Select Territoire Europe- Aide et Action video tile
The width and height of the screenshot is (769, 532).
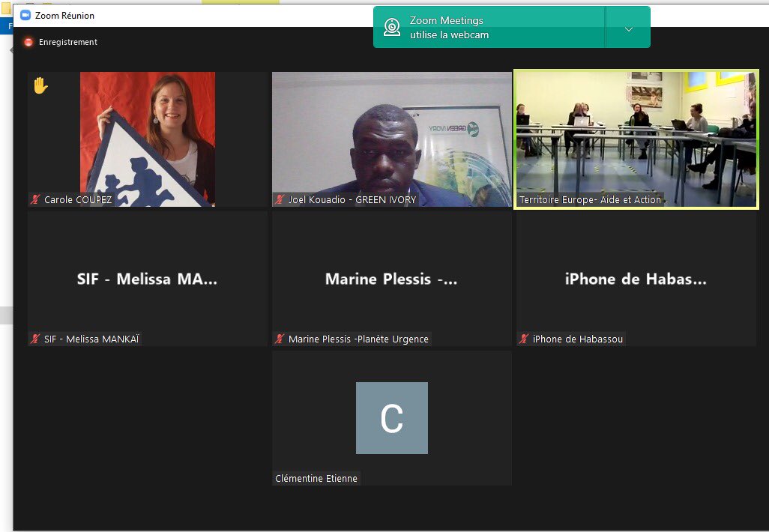[636, 139]
